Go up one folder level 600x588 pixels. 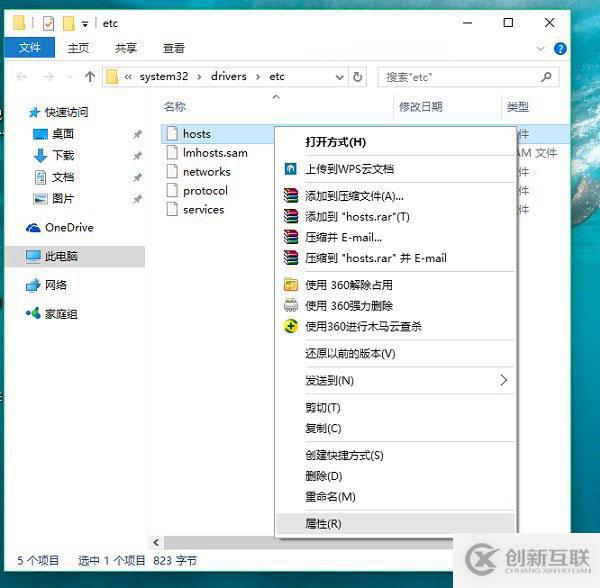pyautogui.click(x=90, y=77)
